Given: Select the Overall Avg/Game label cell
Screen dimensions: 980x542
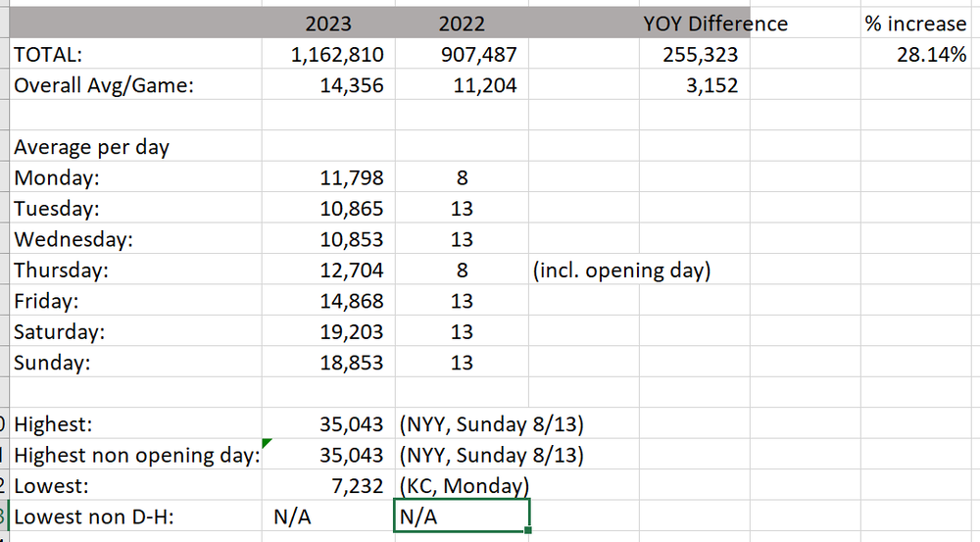Looking at the screenshot, I should pyautogui.click(x=135, y=84).
